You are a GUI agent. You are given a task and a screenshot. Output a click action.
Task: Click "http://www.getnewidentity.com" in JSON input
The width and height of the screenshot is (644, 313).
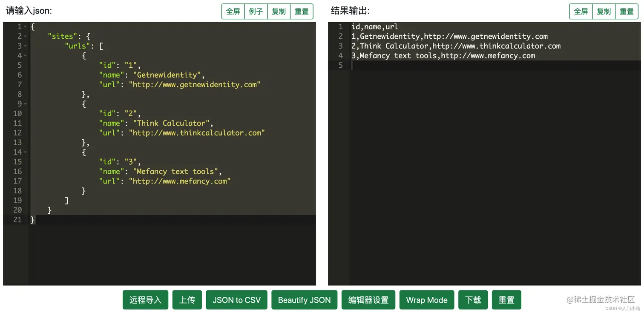pos(195,84)
